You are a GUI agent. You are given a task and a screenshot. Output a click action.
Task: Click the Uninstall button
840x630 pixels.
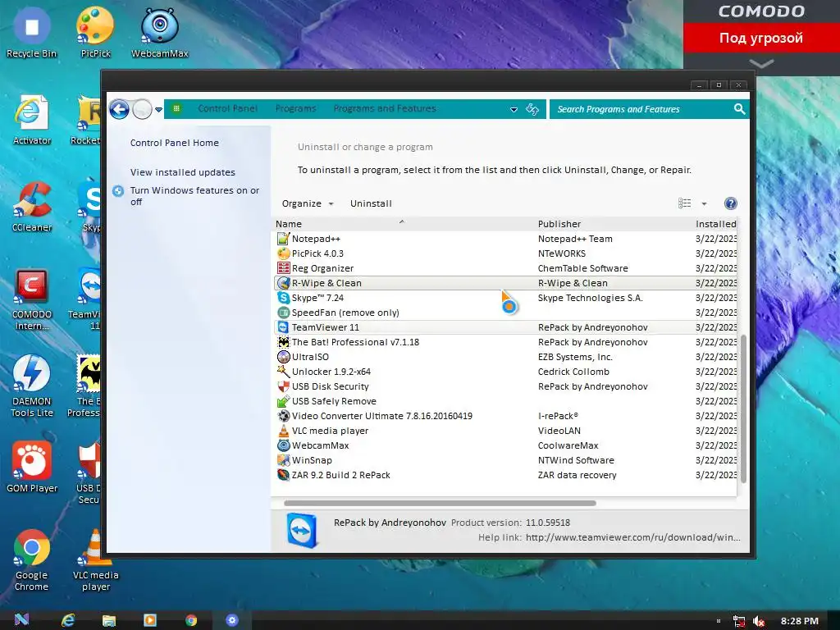pos(371,203)
